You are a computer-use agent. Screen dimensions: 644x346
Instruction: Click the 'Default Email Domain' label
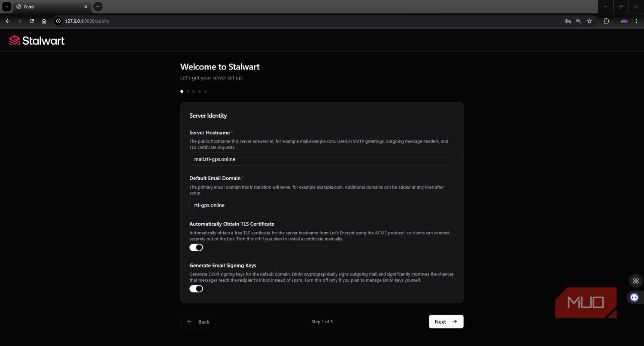[215, 178]
